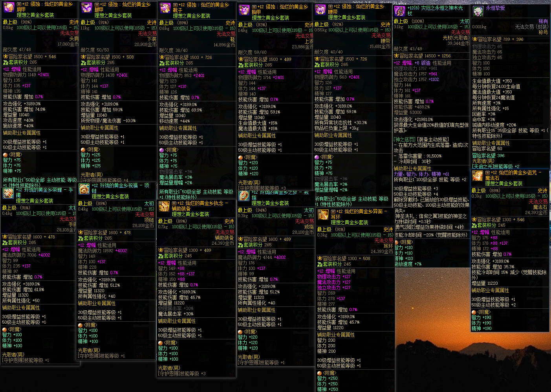Viewport: 551px width, 392px height.
Task: Click 移动速度 +44% in the boots panel
Action: point(174,121)
